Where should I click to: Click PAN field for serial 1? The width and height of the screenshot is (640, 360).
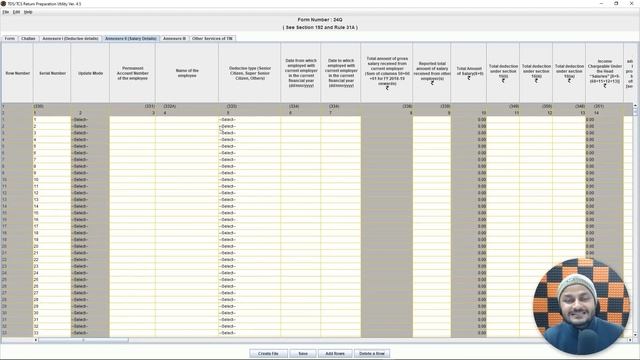[132, 120]
